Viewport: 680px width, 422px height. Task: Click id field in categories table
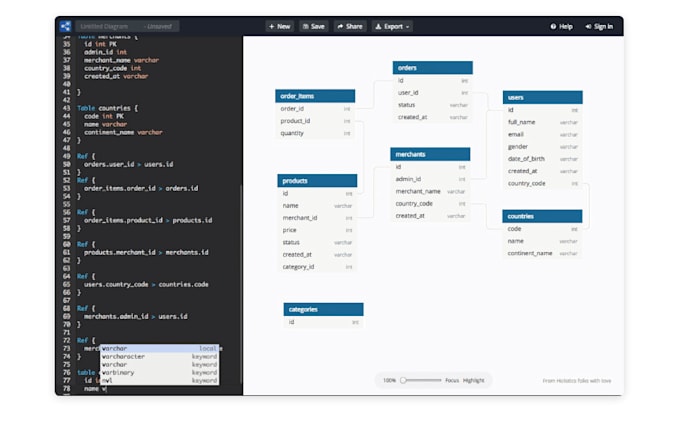tap(323, 322)
